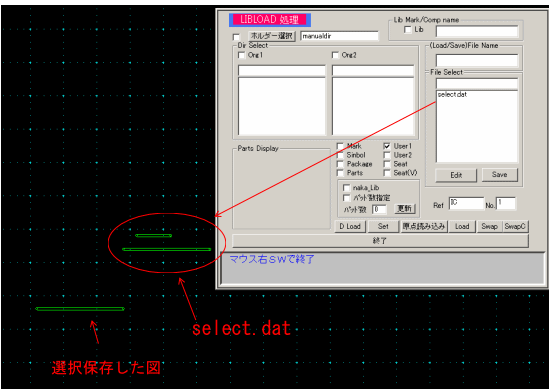Tick the Org2 checkbox
The image size is (549, 390).
pos(335,55)
